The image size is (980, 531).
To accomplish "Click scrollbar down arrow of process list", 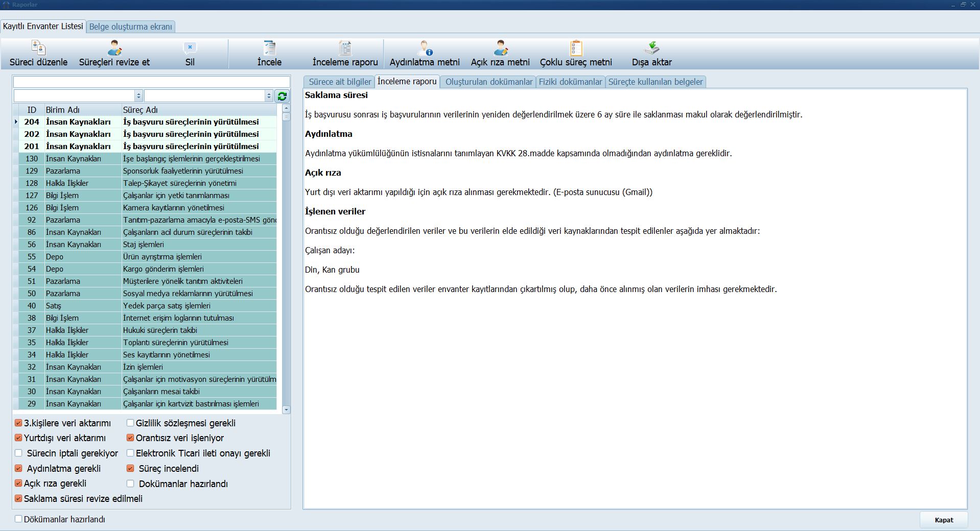I will [286, 409].
